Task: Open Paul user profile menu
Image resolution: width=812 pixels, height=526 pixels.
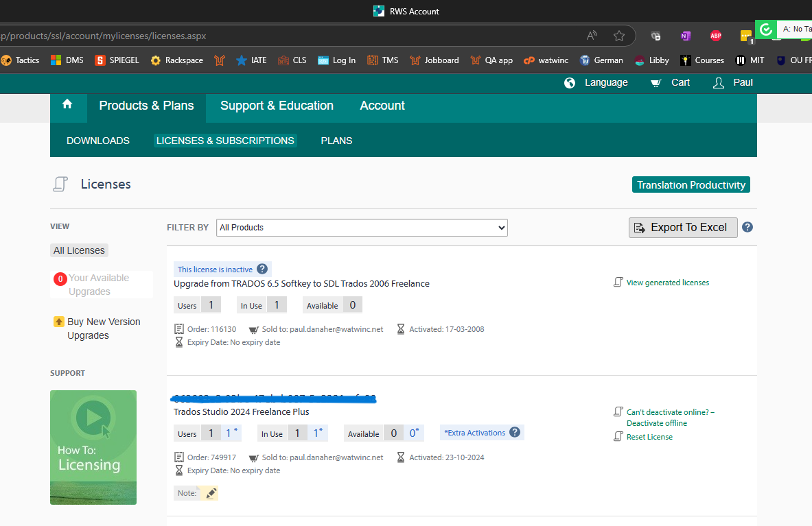Action: tap(733, 83)
